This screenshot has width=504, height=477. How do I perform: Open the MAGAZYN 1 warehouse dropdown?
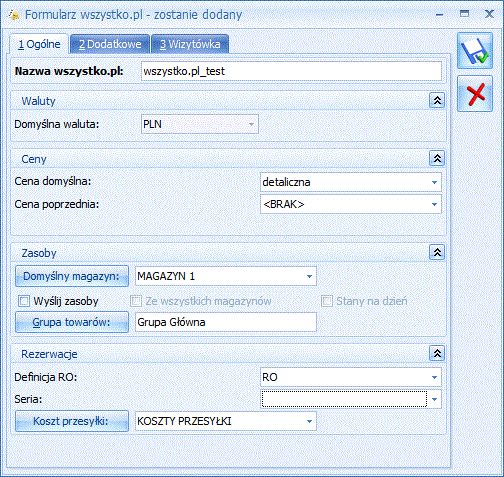pos(309,276)
